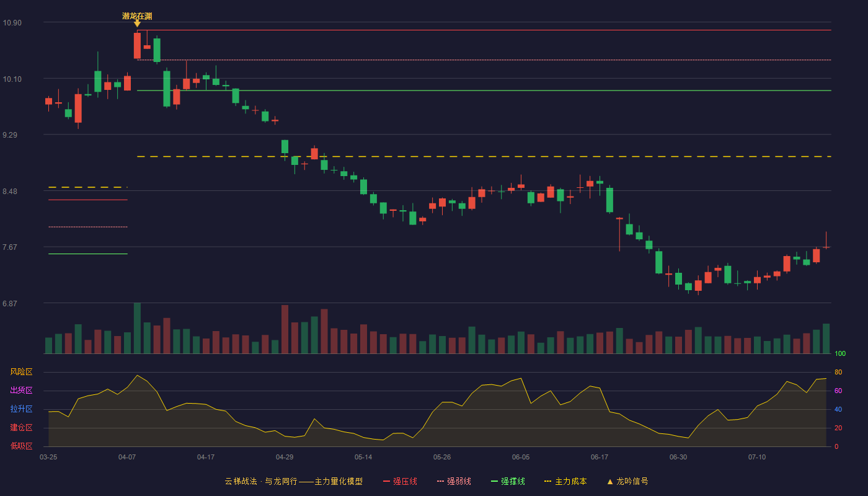Toggle the 强压线 legend entry
The height and width of the screenshot is (496, 868).
(400, 481)
